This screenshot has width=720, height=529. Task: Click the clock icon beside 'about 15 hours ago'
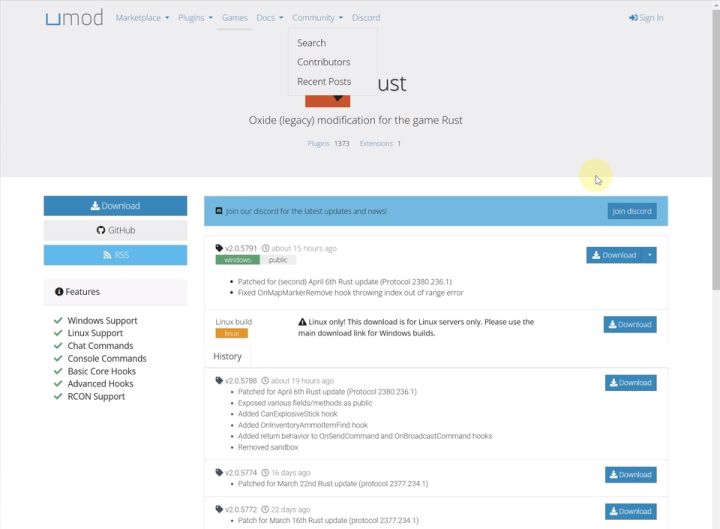tap(265, 248)
